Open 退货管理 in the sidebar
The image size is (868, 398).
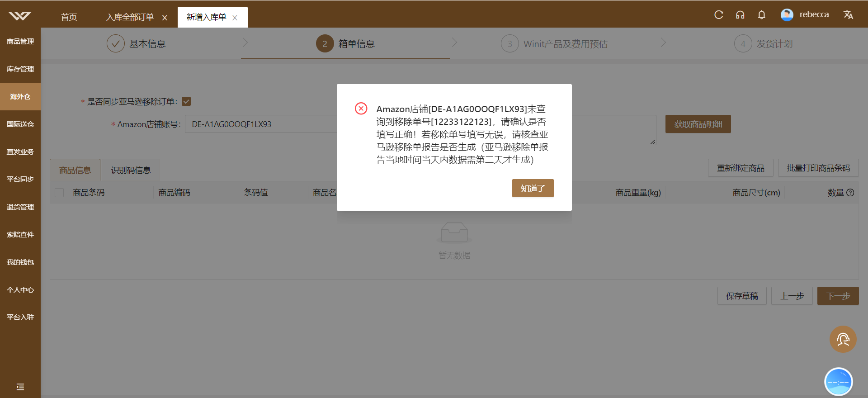pyautogui.click(x=20, y=207)
